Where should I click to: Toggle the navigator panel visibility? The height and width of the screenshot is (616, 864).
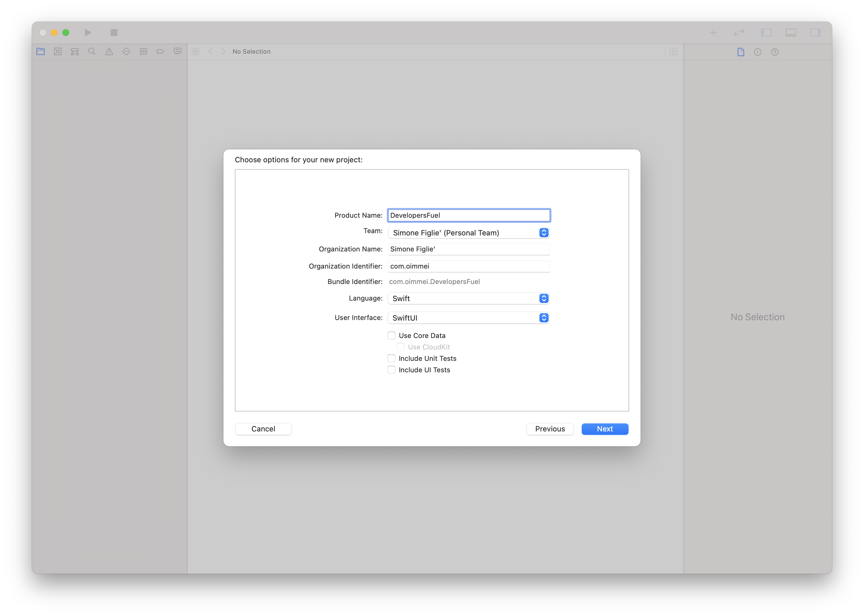pyautogui.click(x=766, y=33)
